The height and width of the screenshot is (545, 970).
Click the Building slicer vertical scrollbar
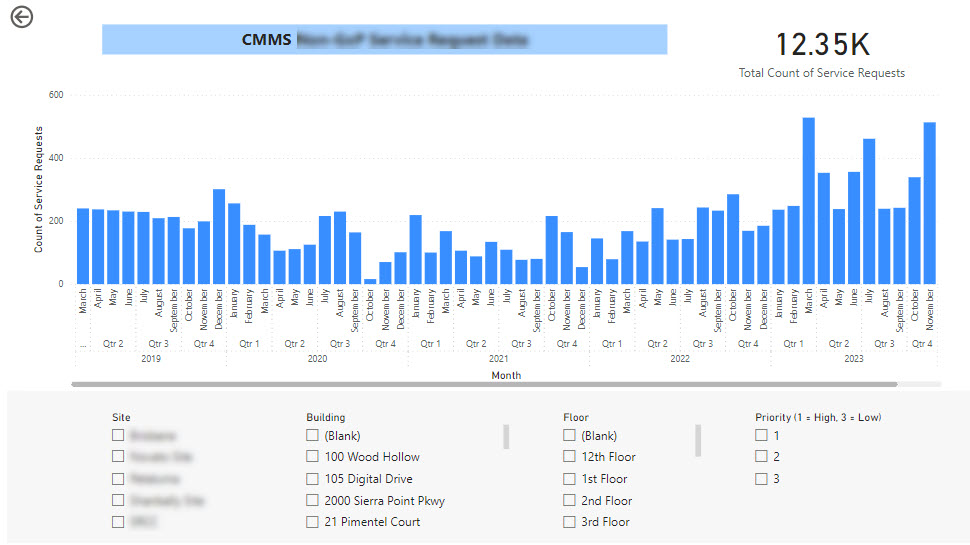506,437
